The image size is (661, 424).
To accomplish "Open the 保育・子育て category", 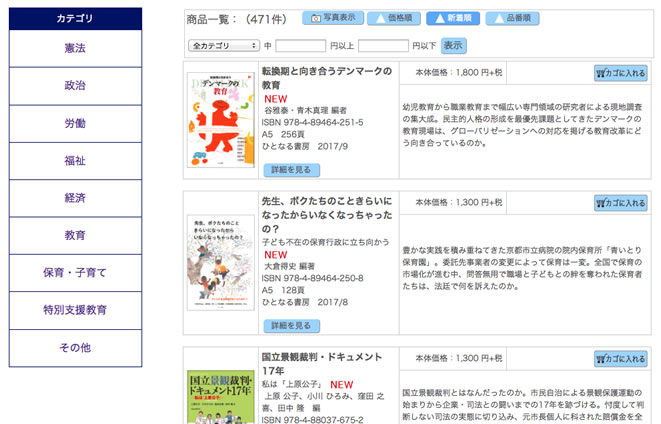I will tap(75, 273).
